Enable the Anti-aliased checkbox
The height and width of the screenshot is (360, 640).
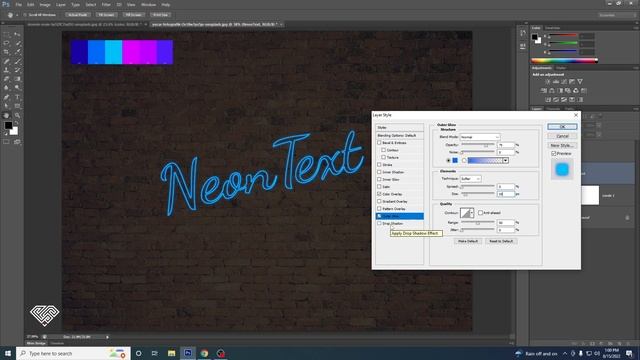click(480, 213)
